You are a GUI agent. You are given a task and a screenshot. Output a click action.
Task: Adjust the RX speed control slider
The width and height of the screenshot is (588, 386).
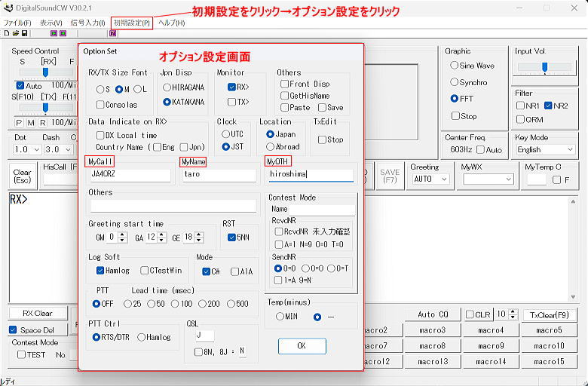click(x=45, y=72)
